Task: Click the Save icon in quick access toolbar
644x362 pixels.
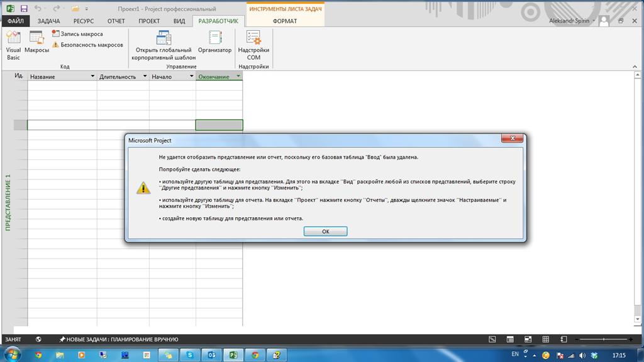Action: (24, 8)
